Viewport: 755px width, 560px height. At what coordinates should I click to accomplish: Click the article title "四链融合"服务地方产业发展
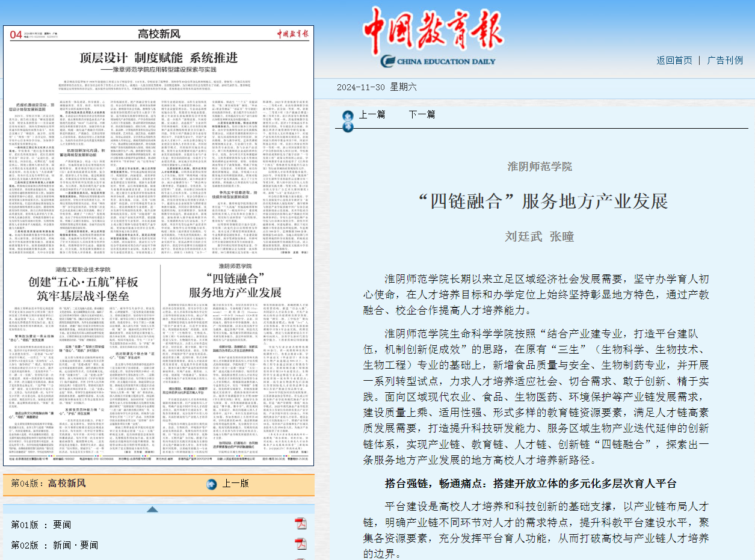click(543, 200)
